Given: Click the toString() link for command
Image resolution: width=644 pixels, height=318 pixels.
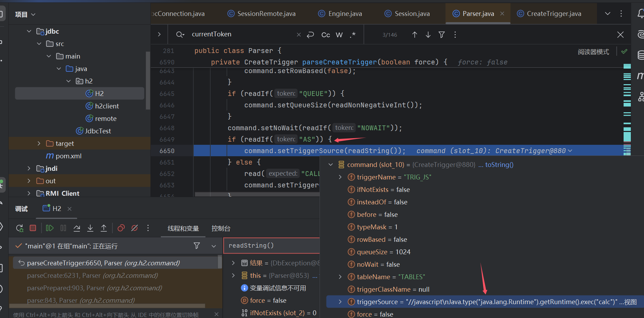Looking at the screenshot, I should tap(499, 165).
